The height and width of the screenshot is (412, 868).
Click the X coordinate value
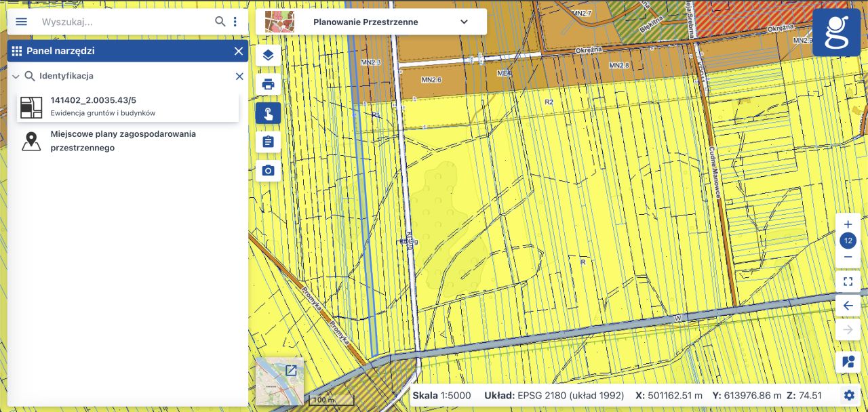click(x=675, y=396)
